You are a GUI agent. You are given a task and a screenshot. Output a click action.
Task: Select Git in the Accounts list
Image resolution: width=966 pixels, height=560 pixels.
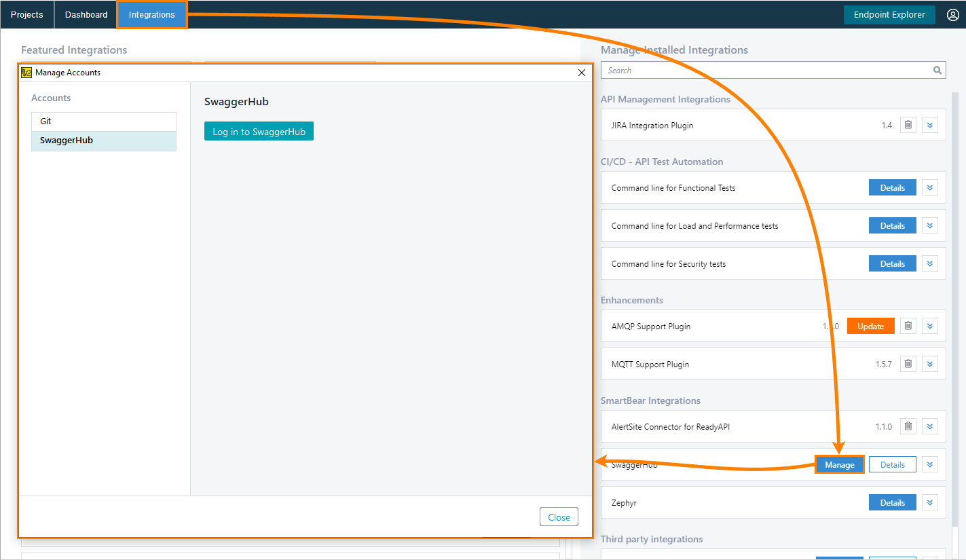(104, 122)
